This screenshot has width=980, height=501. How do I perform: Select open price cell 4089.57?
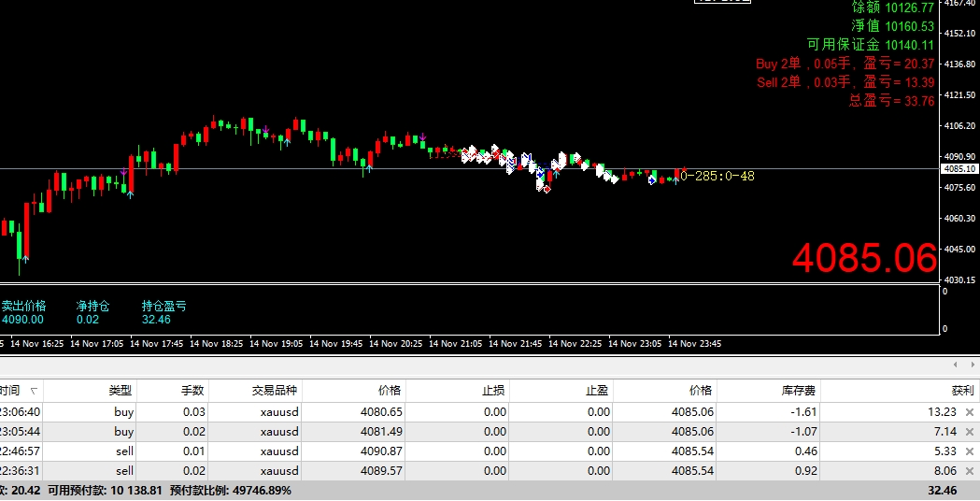pos(381,471)
